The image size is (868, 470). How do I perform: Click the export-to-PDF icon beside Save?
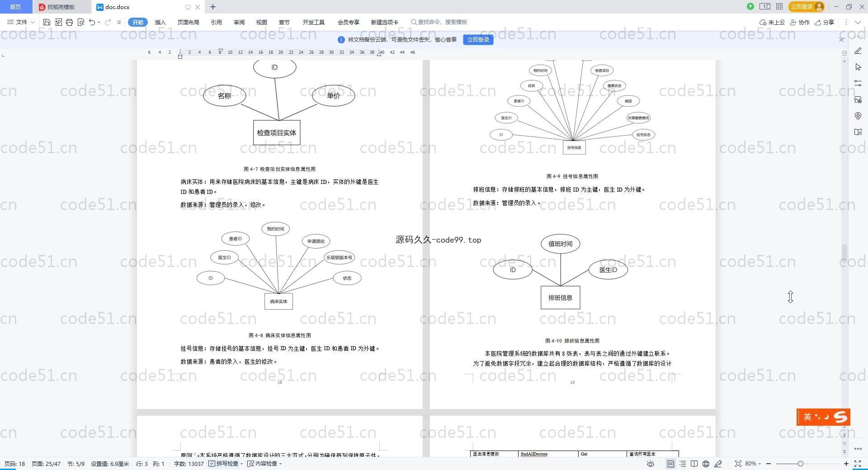click(x=58, y=22)
